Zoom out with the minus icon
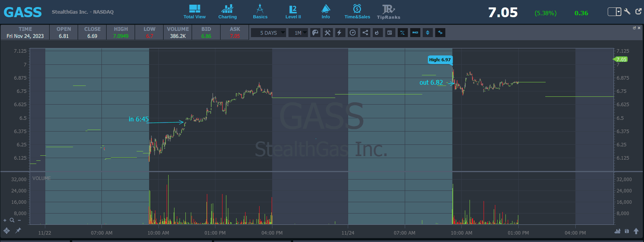 [19, 221]
